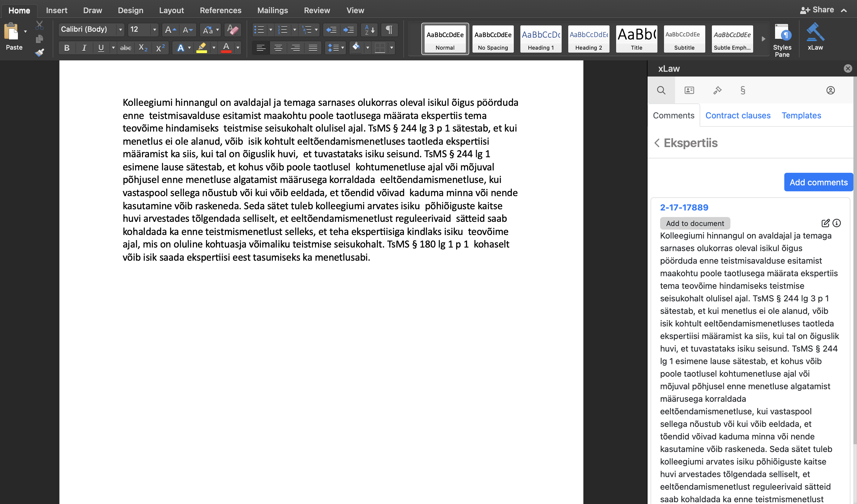Click the Format Painter brush icon

click(x=39, y=53)
